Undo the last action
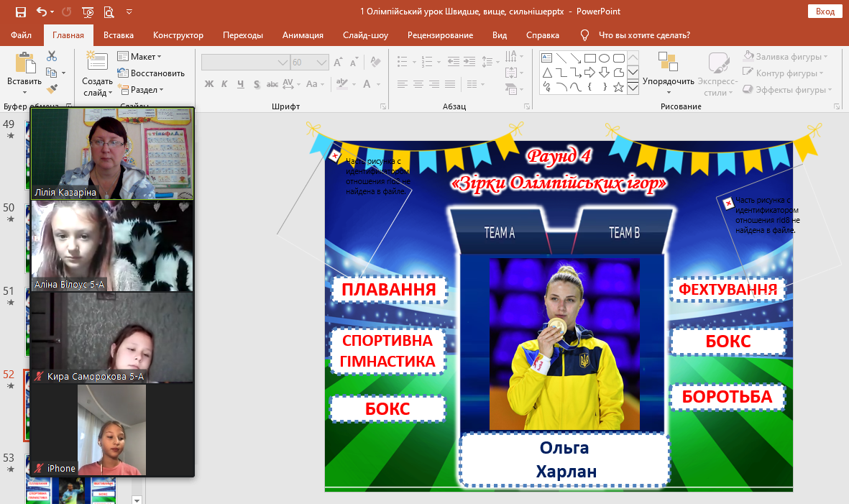This screenshot has width=849, height=504. click(42, 12)
